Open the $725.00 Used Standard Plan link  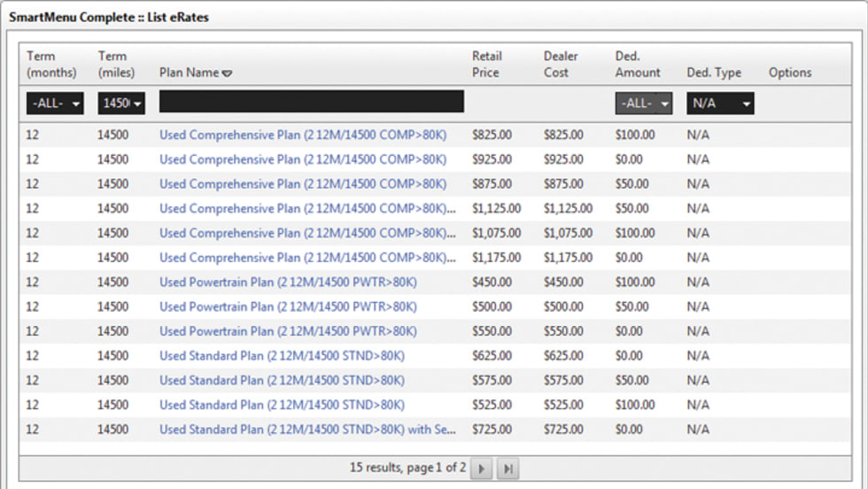pyautogui.click(x=307, y=430)
